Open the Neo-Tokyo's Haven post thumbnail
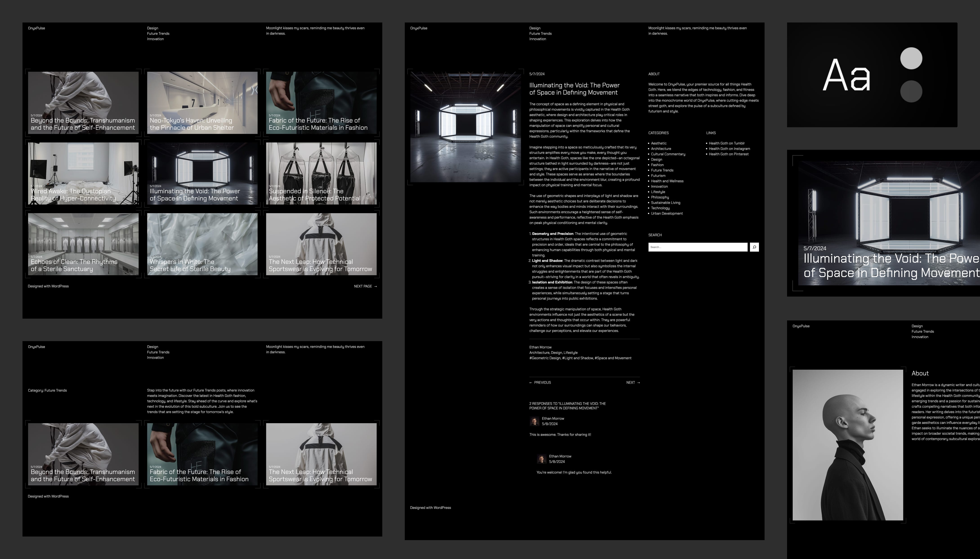The width and height of the screenshot is (980, 559). (202, 103)
